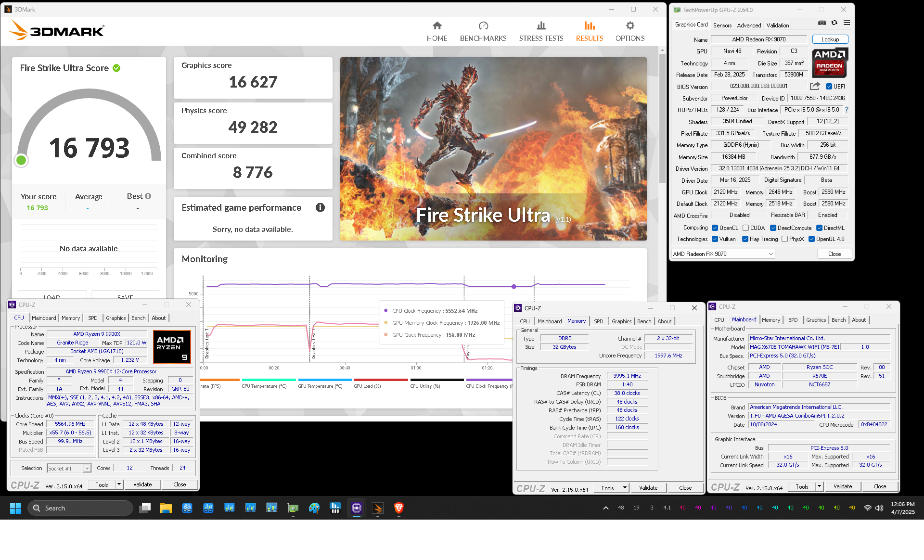924x560 pixels.
Task: Click the volume speaker icon in system tray
Action: [x=879, y=508]
